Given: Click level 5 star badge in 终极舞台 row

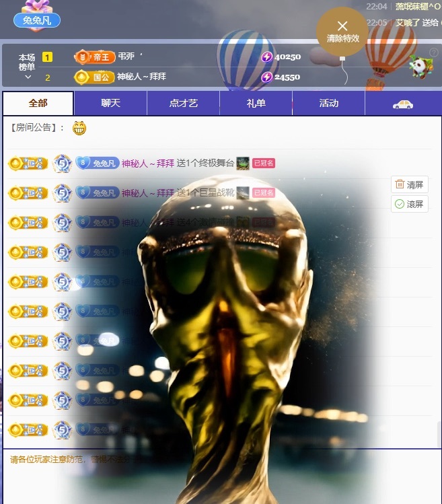Looking at the screenshot, I should click(62, 164).
